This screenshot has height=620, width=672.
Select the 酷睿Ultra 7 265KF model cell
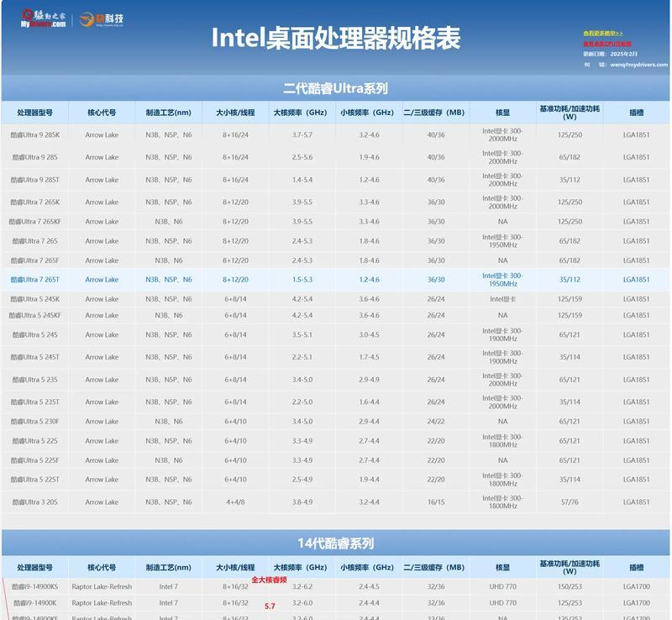pos(34,222)
